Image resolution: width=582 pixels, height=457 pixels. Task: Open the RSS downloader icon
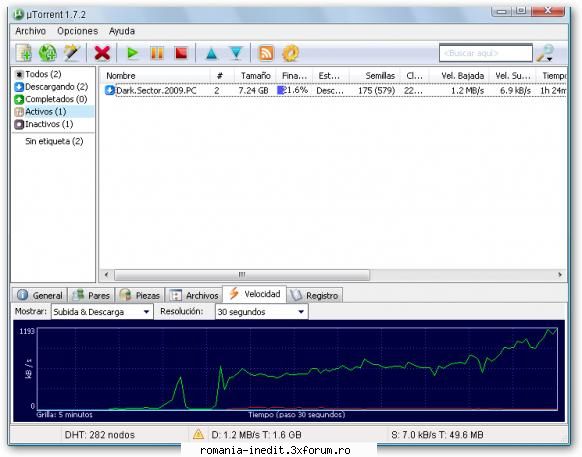[x=266, y=53]
